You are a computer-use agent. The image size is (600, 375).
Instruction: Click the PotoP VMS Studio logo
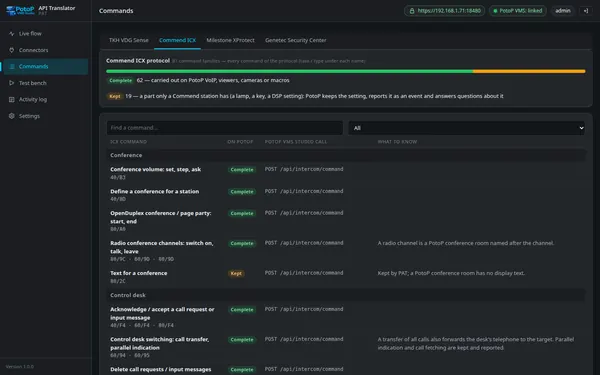click(20, 10)
